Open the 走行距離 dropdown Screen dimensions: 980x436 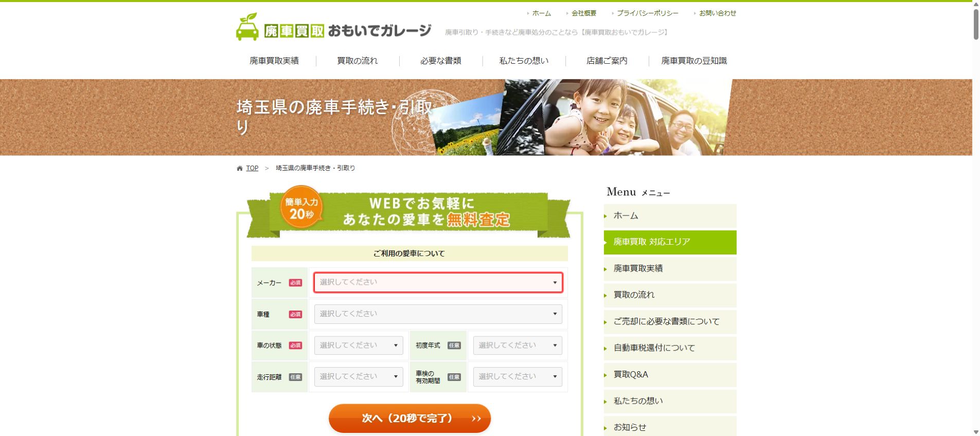coord(359,377)
